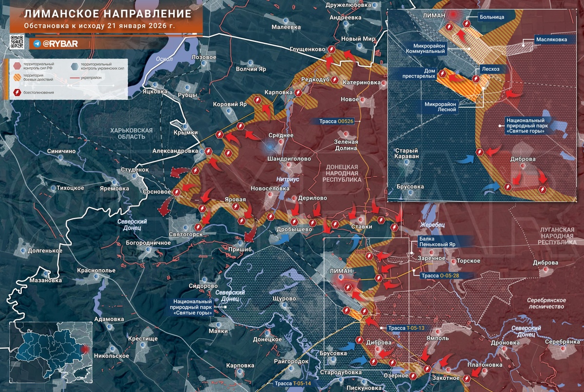The height and width of the screenshot is (392, 584).
Task: Click the red hexagon for RF territorial control in legend
Action: [18, 66]
